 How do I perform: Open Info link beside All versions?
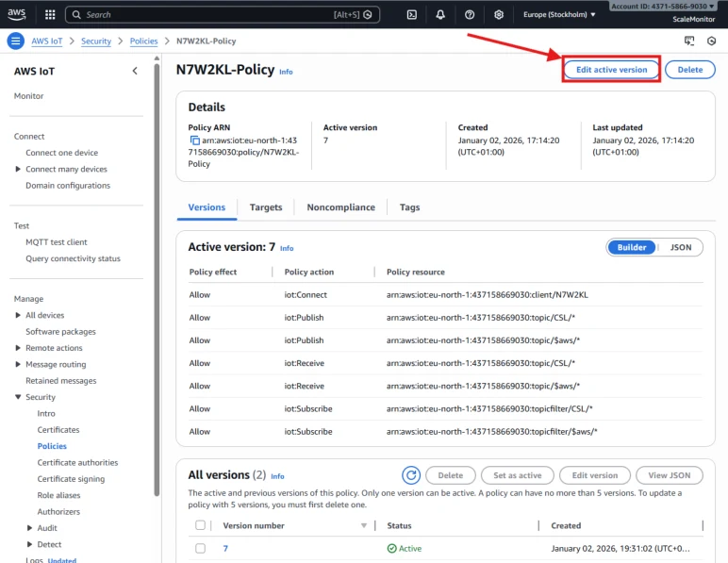(277, 476)
